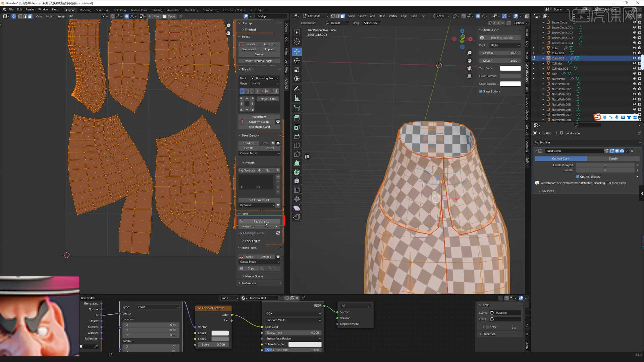Click the Color1 white swatch on Checker Texture
644x362 pixels.
click(x=220, y=333)
